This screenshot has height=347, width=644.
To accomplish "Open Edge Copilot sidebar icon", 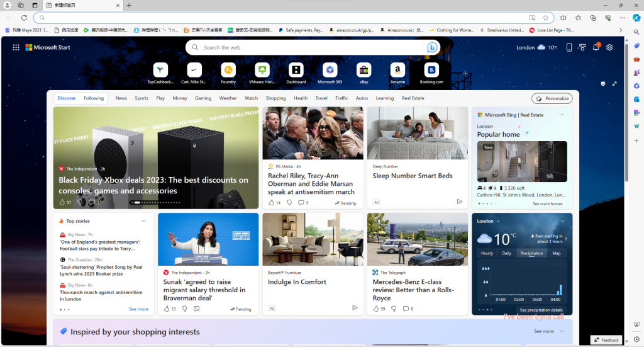I will [x=636, y=18].
